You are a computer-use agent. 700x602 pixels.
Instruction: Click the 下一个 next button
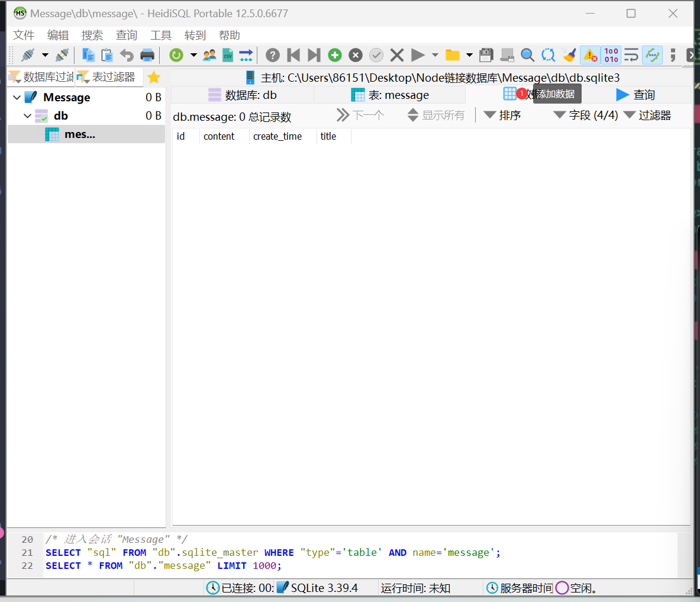360,115
